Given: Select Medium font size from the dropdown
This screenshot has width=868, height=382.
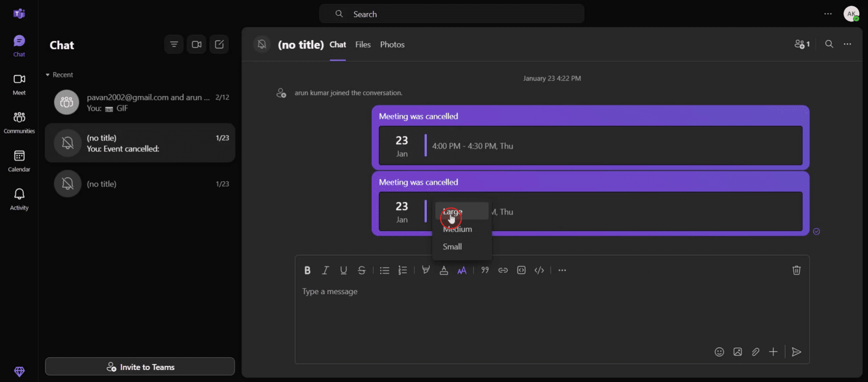Looking at the screenshot, I should pyautogui.click(x=457, y=229).
